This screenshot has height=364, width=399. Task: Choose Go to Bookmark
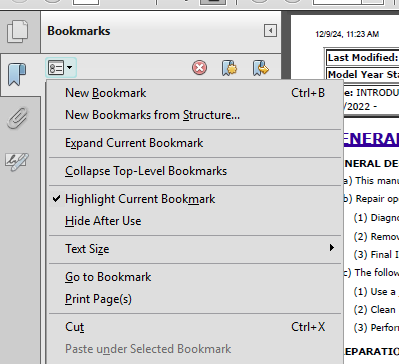(x=195, y=277)
